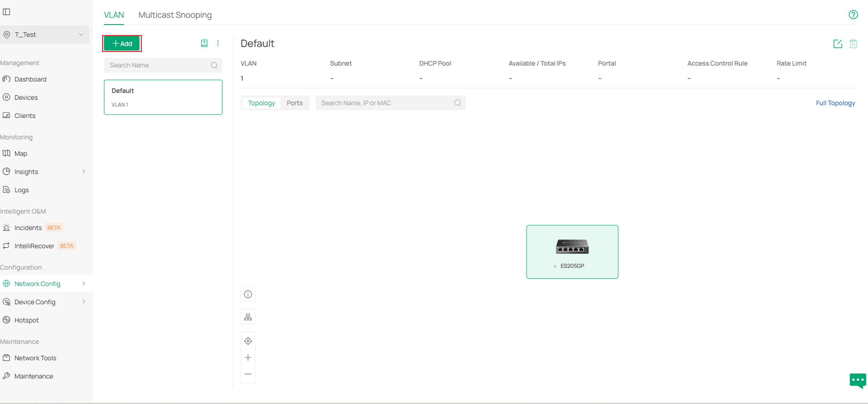868x404 pixels.
Task: Switch to the VLAN tab
Action: point(114,15)
